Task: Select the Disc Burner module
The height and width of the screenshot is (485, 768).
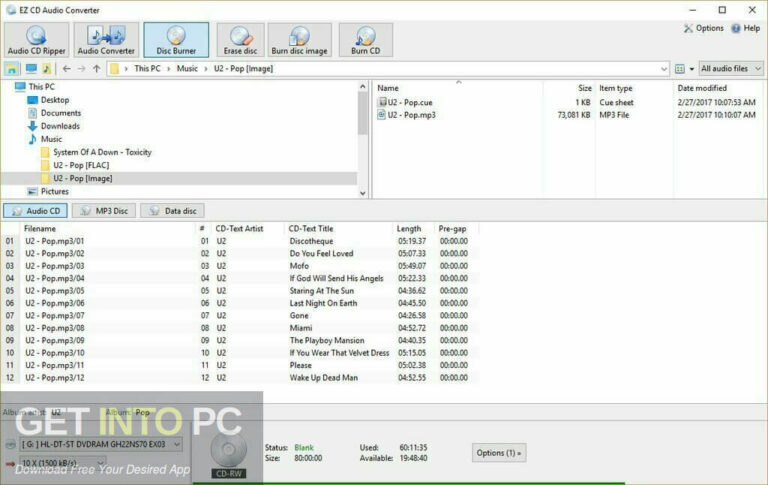Action: click(x=176, y=40)
